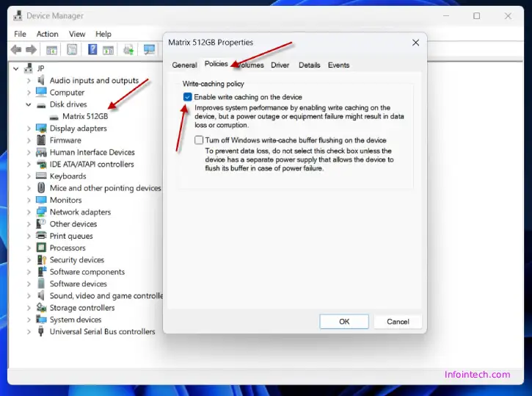Click Update device driver toolbar icon
The width and height of the screenshot is (532, 396).
click(128, 50)
